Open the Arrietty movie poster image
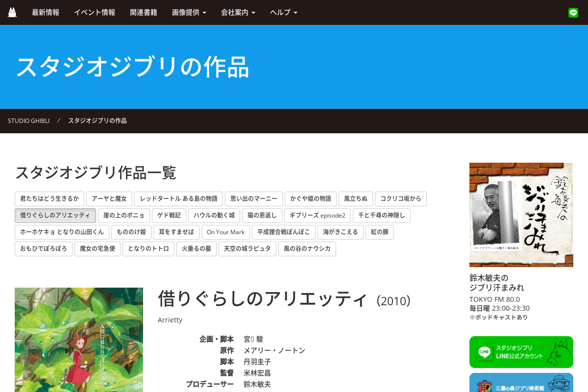Screen dimensions: 588x392 79,340
